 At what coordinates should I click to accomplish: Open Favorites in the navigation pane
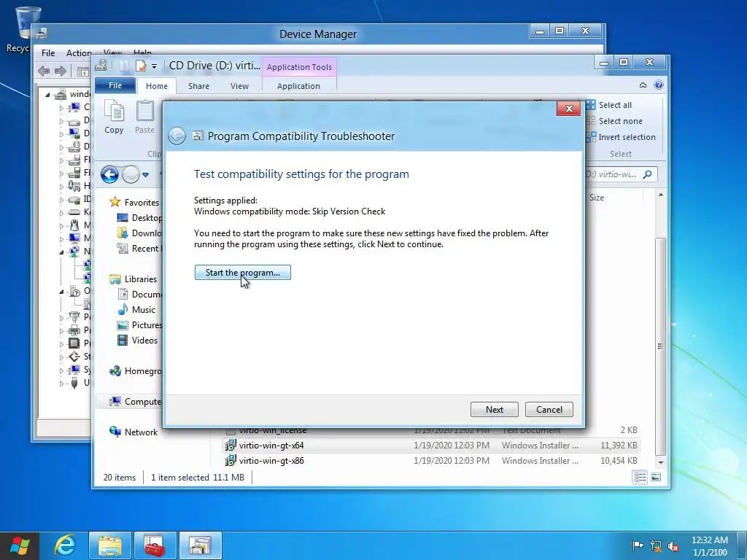point(134,203)
